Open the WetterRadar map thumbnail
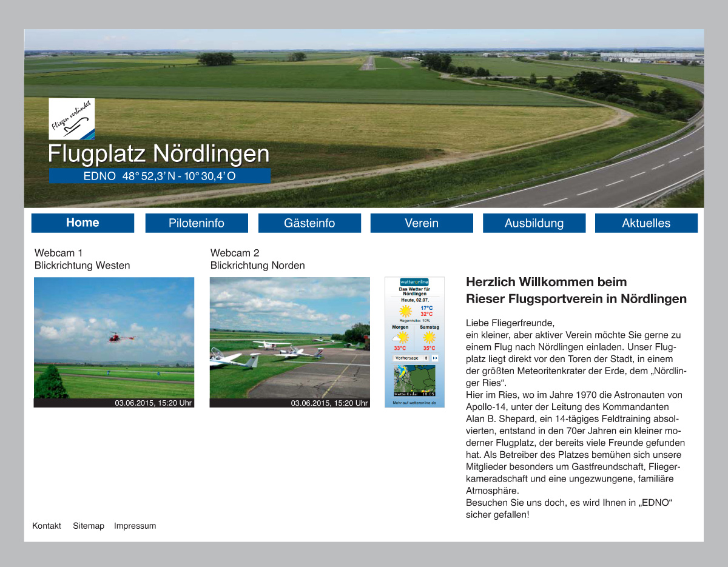 pos(414,381)
